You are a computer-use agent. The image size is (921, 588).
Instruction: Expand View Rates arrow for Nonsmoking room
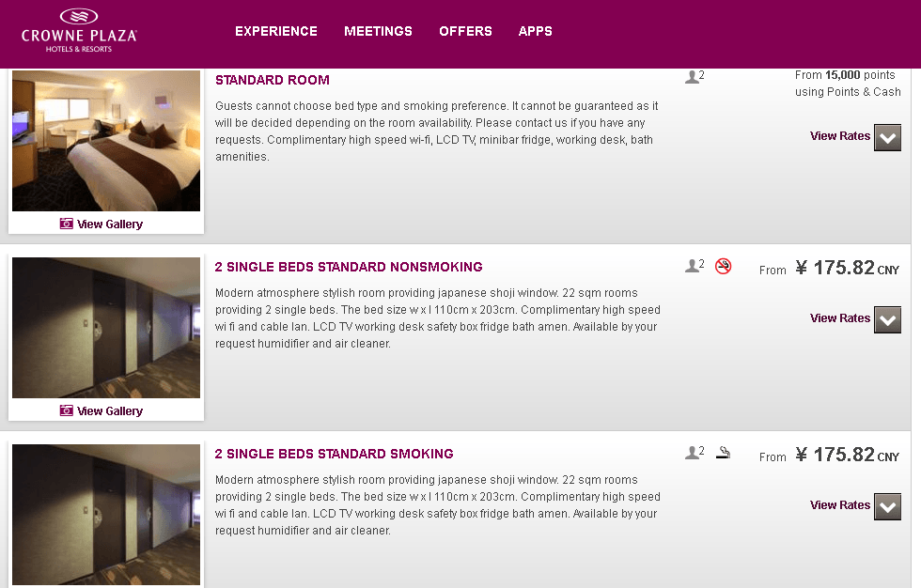[887, 319]
